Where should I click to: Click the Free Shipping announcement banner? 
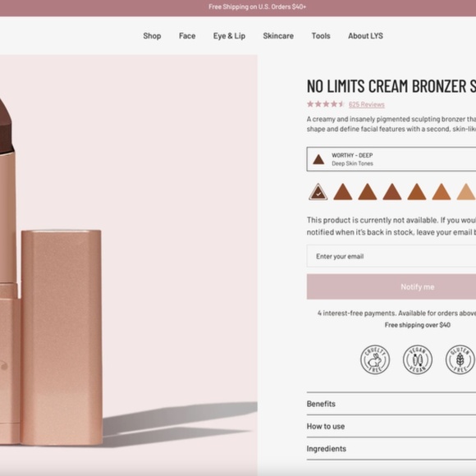[x=238, y=8]
